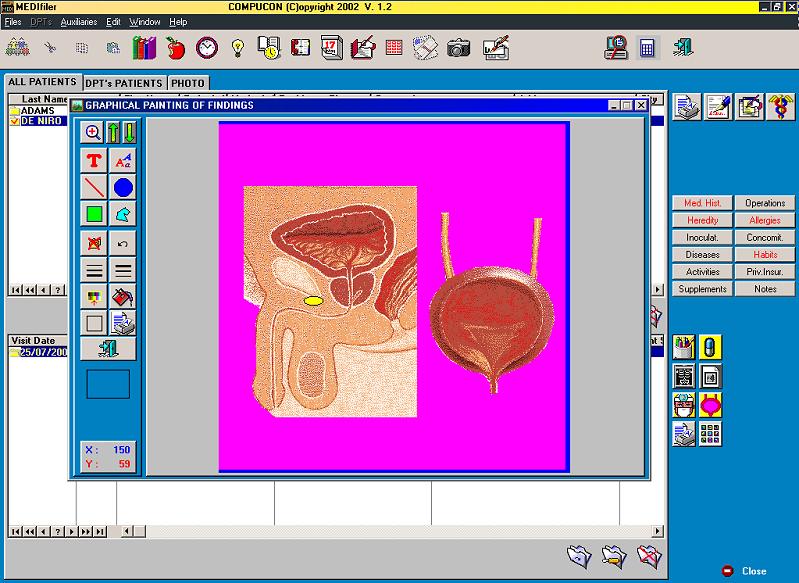The image size is (799, 583).
Task: Select the paint bucket fill tool
Action: click(123, 296)
